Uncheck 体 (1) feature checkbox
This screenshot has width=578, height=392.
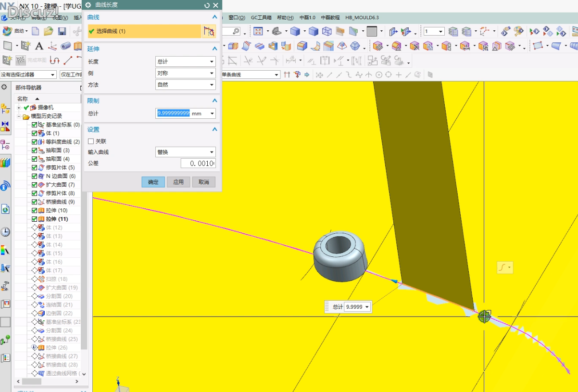(34, 133)
